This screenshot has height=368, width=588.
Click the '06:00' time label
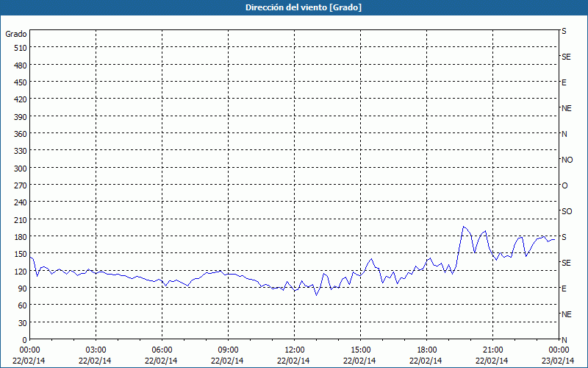pyautogui.click(x=162, y=350)
